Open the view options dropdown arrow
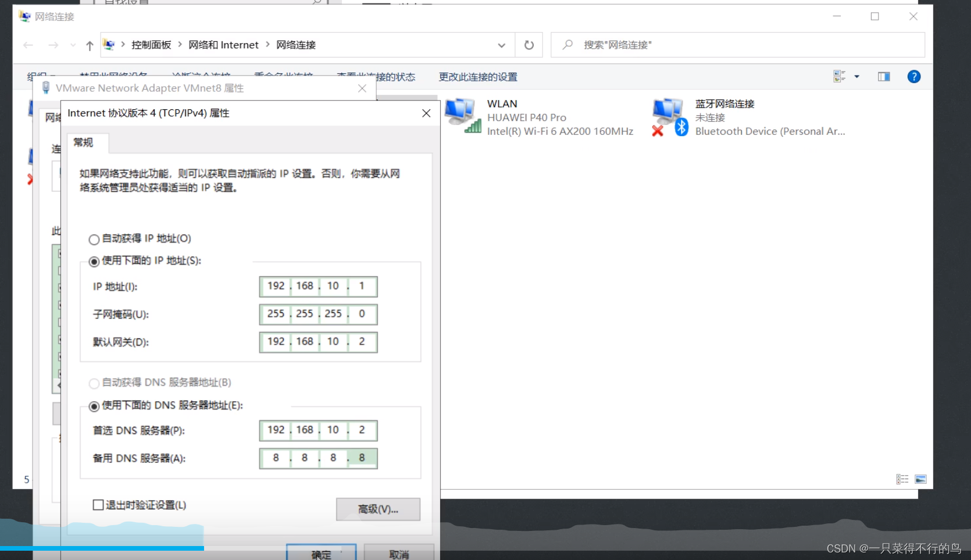This screenshot has height=560, width=971. pos(856,77)
